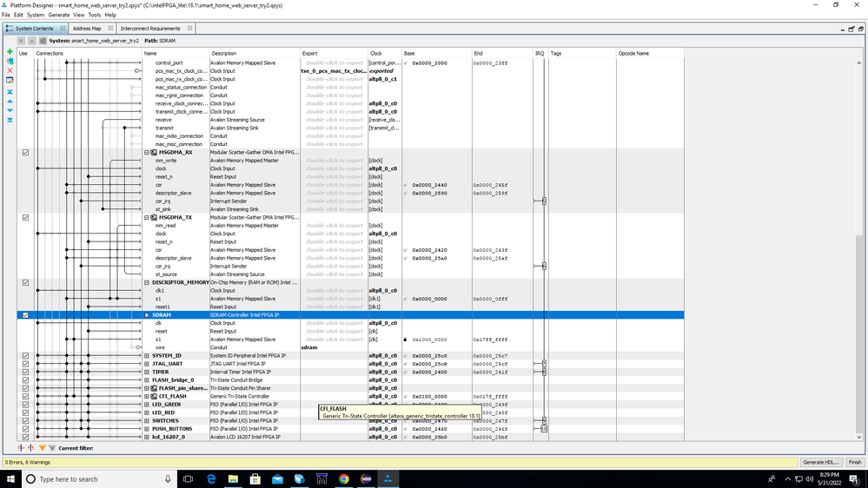This screenshot has width=868, height=488.
Task: Collapse the MSGDMA_RX component tree
Action: (x=147, y=152)
